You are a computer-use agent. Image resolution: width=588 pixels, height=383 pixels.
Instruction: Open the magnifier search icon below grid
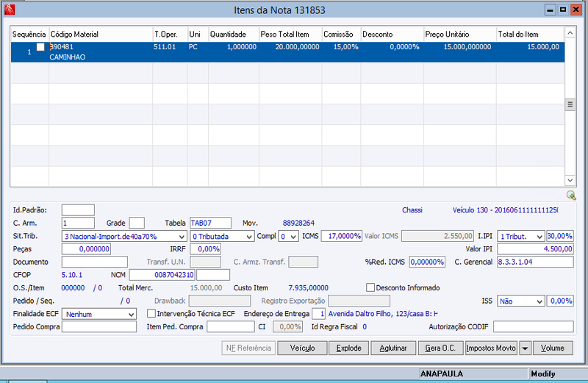(x=571, y=195)
